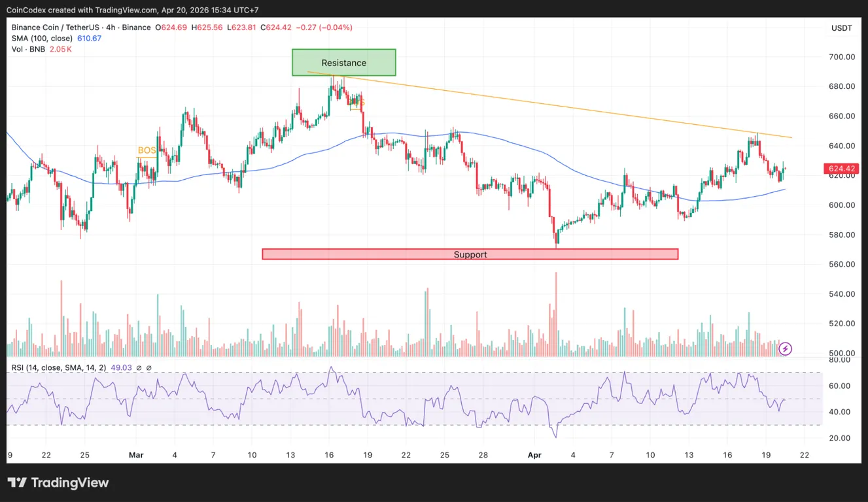Click the low price L623.81
The width and height of the screenshot is (868, 502).
[242, 27]
